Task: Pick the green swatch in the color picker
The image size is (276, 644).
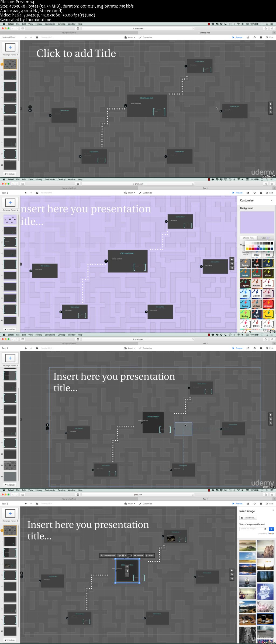Action: (267, 249)
